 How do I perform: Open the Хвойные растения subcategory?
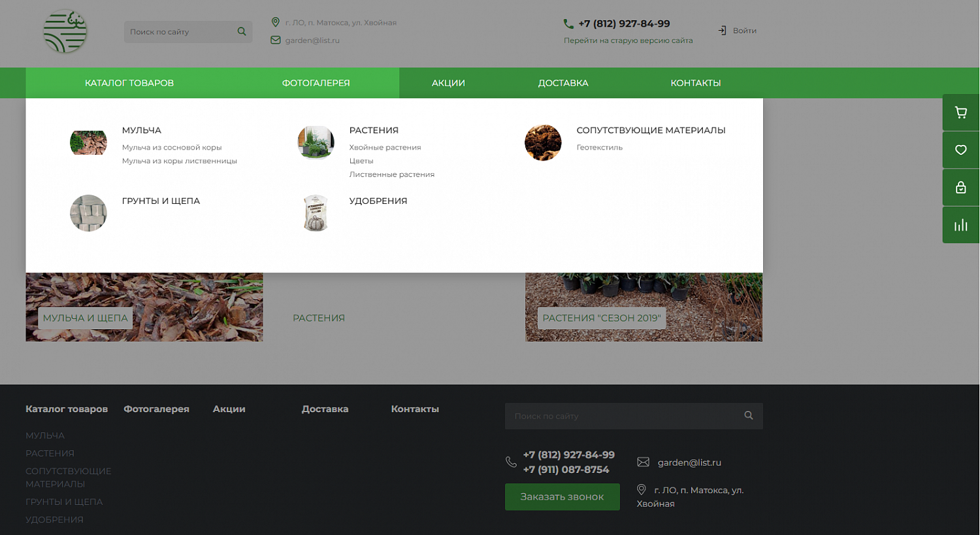click(385, 148)
